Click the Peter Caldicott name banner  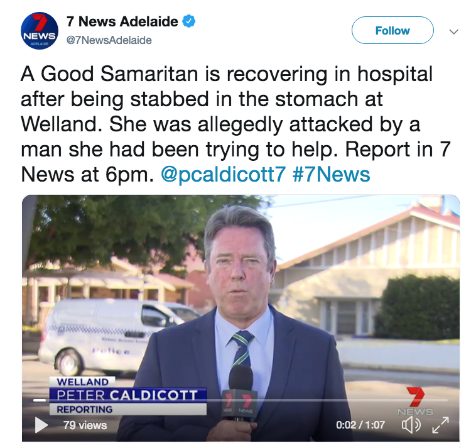128,395
